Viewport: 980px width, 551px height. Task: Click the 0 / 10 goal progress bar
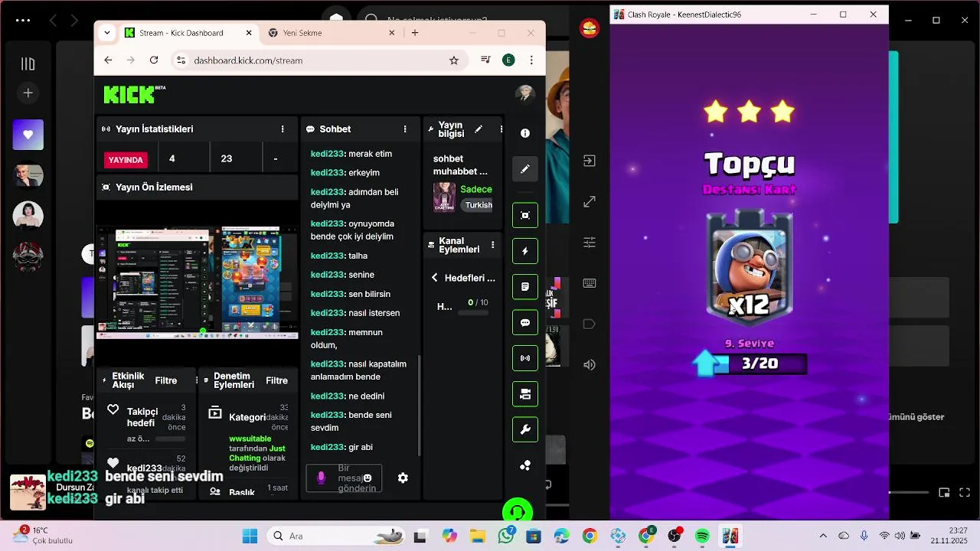[x=472, y=313]
